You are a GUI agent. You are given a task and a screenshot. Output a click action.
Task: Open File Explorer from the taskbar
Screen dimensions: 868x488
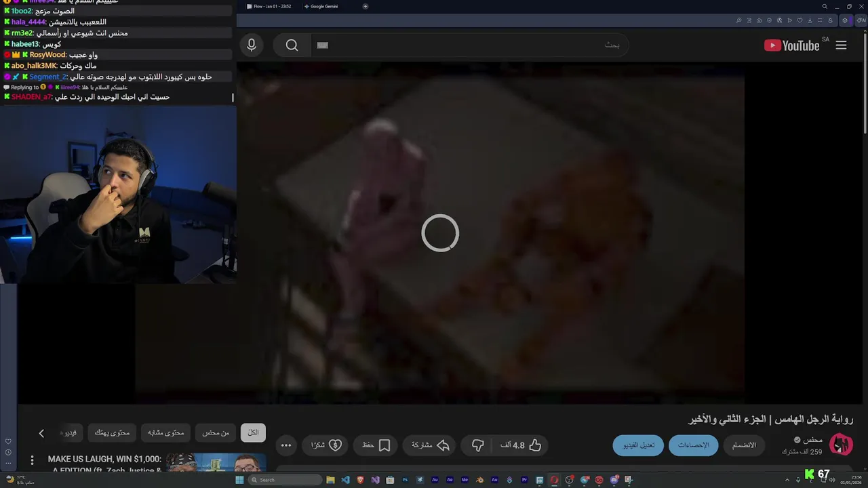click(330, 480)
